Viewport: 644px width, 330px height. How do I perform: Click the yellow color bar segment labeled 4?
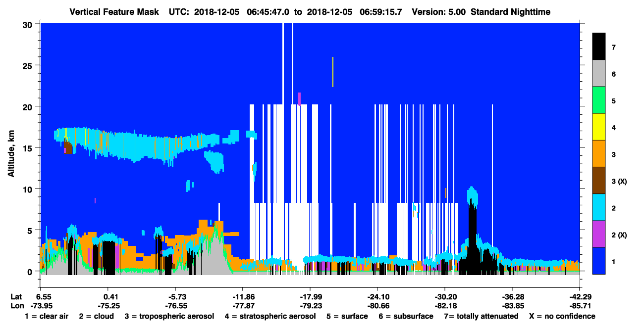coord(599,127)
